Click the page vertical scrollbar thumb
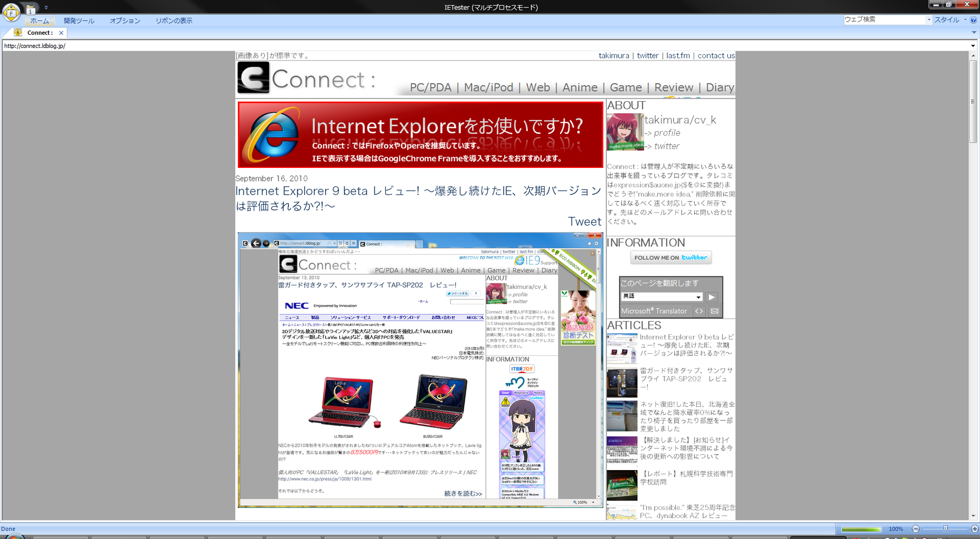Image resolution: width=980 pixels, height=539 pixels. [x=973, y=101]
